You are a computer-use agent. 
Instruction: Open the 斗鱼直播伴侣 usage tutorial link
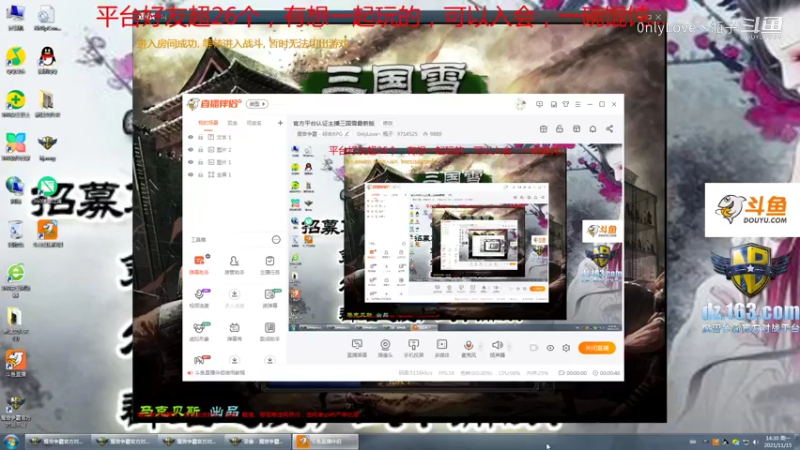coord(216,373)
